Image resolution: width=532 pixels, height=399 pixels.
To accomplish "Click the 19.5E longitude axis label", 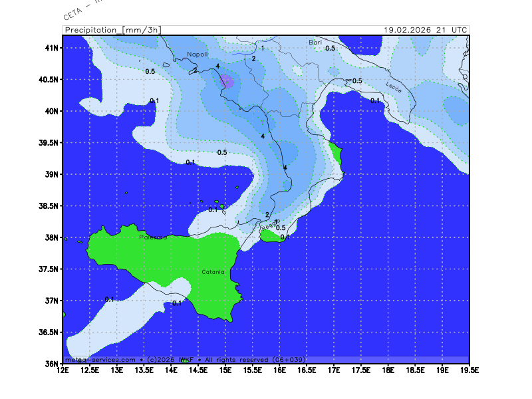I will 469,370.
